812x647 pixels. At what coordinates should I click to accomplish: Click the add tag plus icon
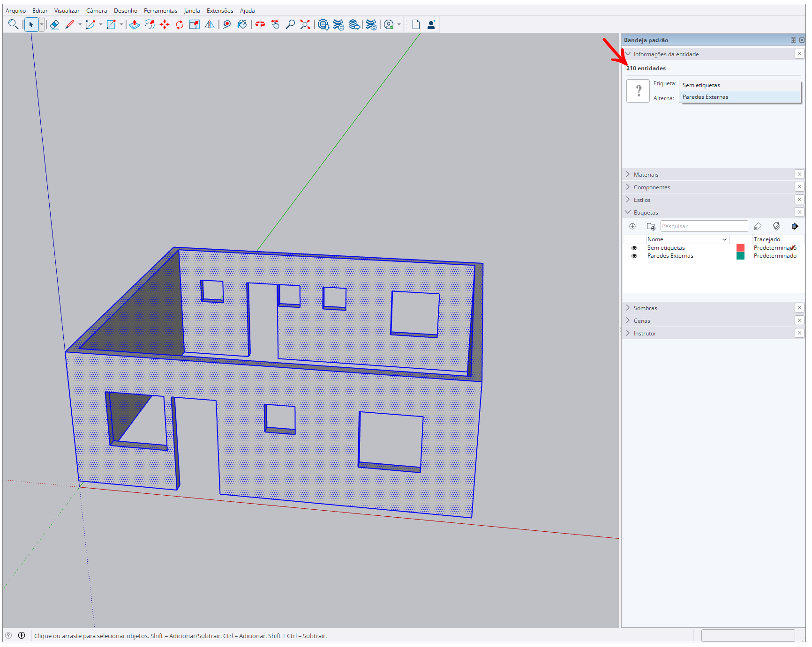click(x=632, y=226)
